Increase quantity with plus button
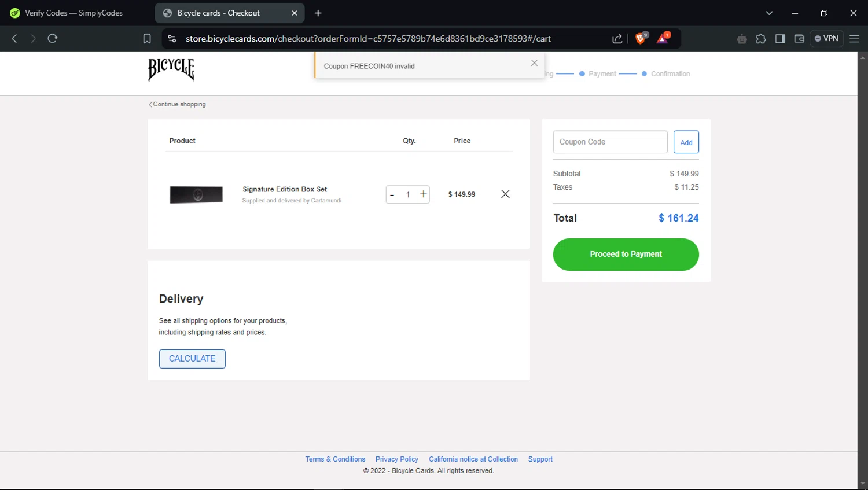Viewport: 868px width, 490px height. 424,194
